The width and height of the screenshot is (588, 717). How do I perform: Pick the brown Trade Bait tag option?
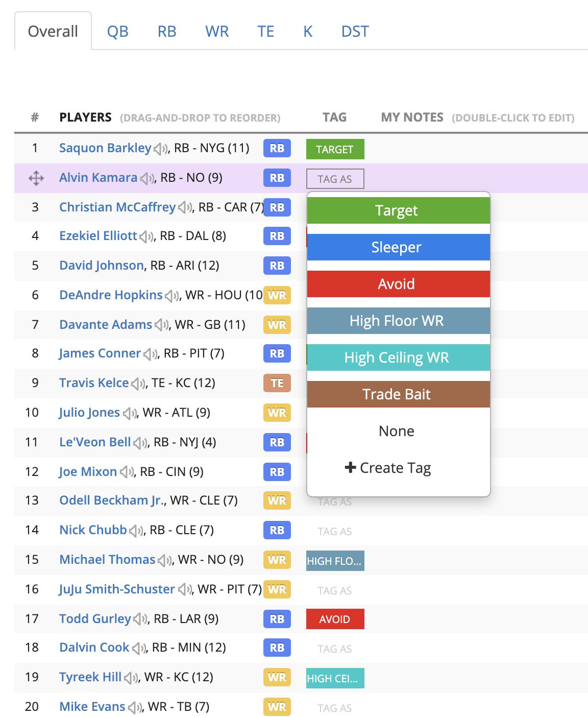[399, 394]
